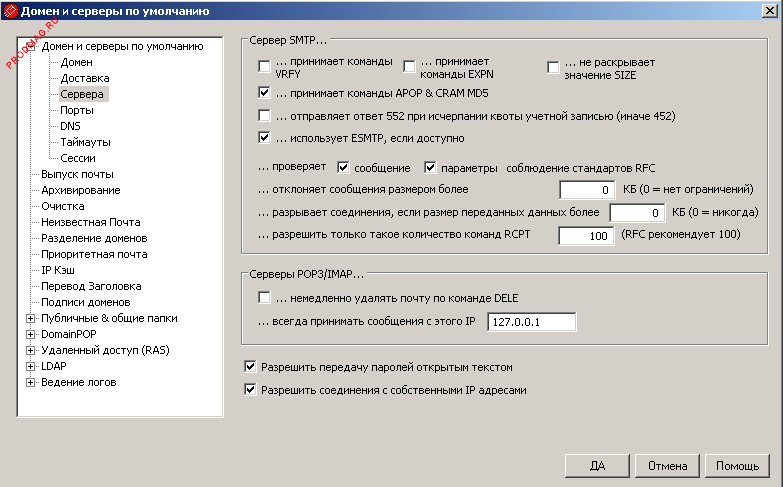Open the Таймауты settings page
Image resolution: width=783 pixels, height=487 pixels.
85,142
